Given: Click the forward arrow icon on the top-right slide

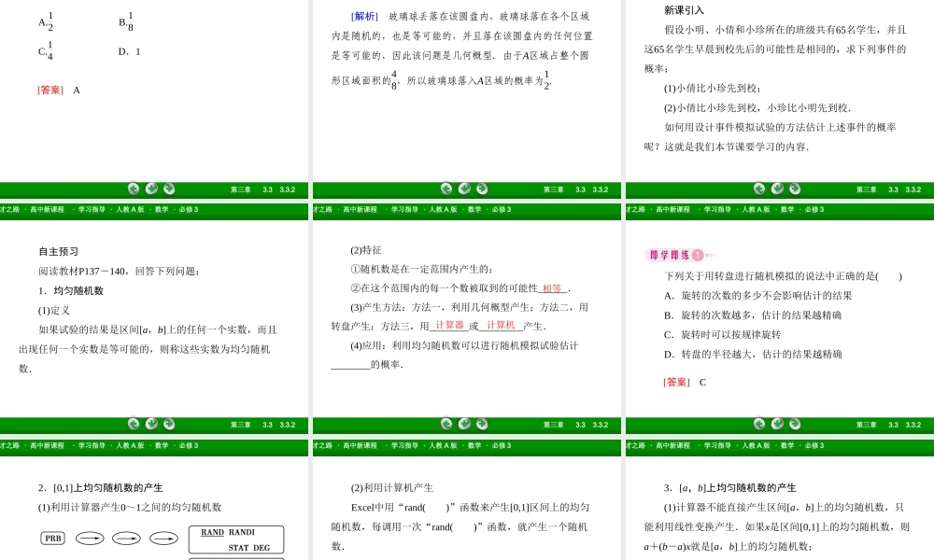Looking at the screenshot, I should pyautogui.click(x=795, y=189).
